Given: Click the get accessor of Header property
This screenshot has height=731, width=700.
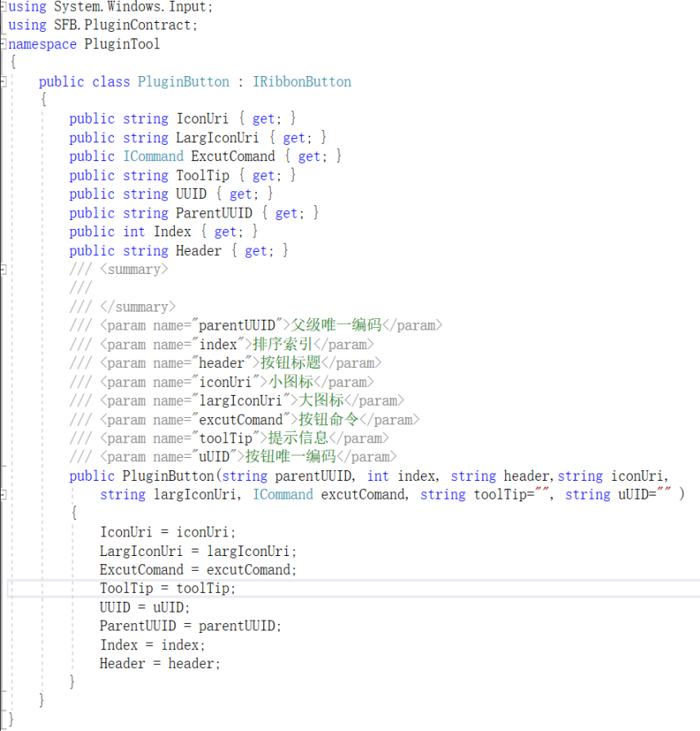Looking at the screenshot, I should [257, 251].
